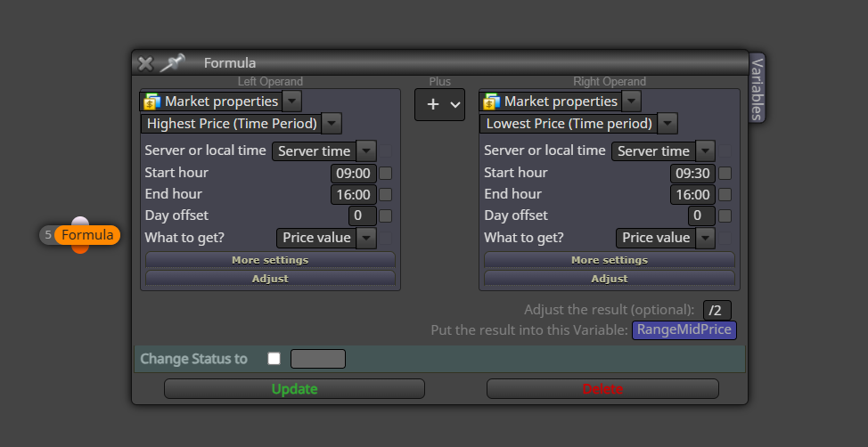The width and height of the screenshot is (868, 447).
Task: Click right operand End hour field 16:00
Action: coord(693,194)
